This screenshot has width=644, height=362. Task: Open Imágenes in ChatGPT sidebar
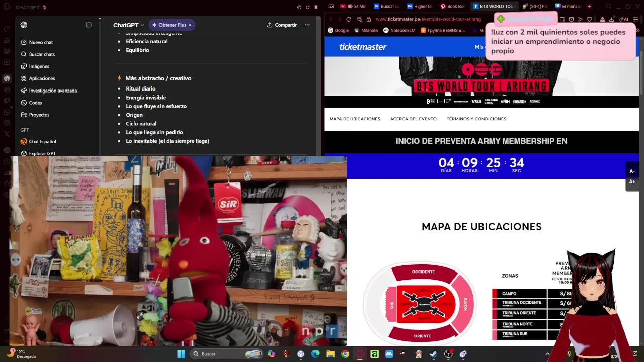[35, 66]
